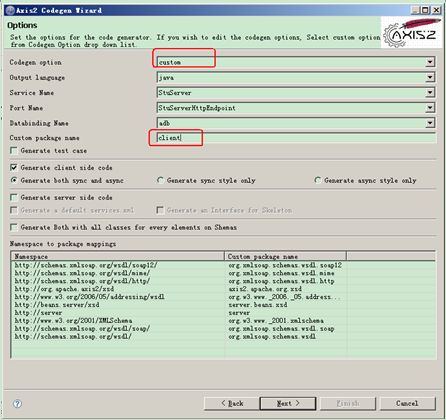Click the disabled Finish button
Screen dimensions: 446x420
point(348,403)
